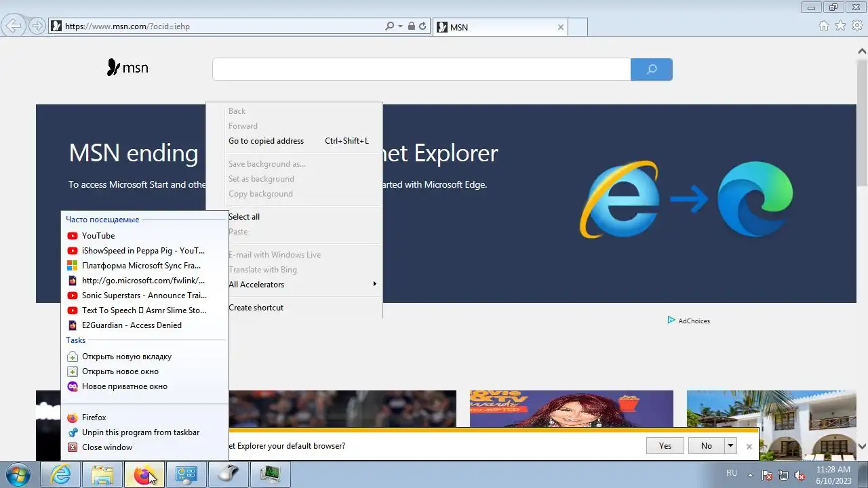Viewport: 868px width, 488px height.
Task: Click the mouse taskbar icon
Action: [x=228, y=475]
